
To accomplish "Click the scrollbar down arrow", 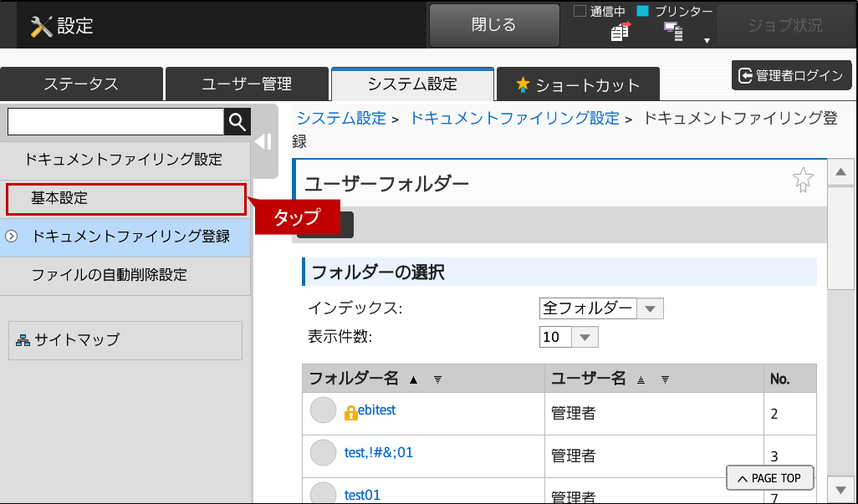I will coord(840,488).
